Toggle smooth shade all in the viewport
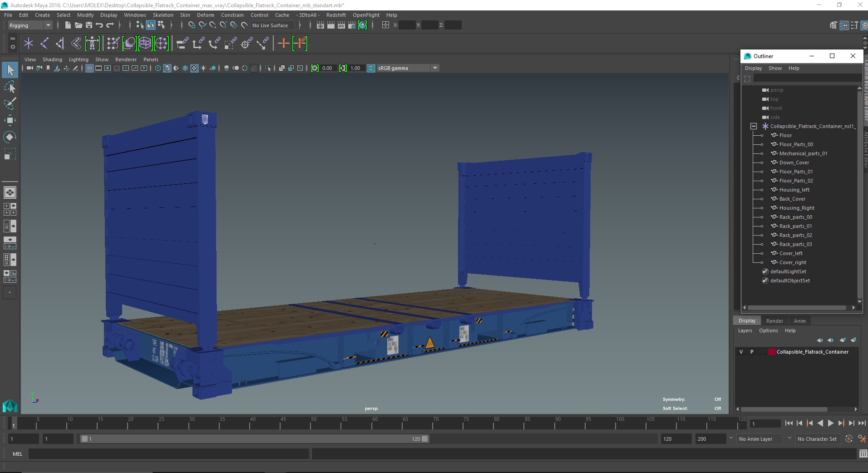 (x=167, y=68)
